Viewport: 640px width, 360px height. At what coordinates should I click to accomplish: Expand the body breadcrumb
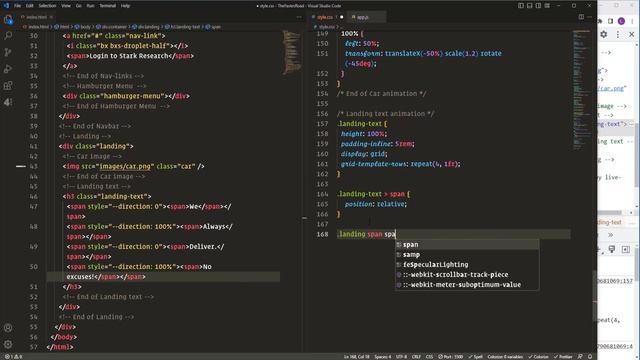coord(83,27)
